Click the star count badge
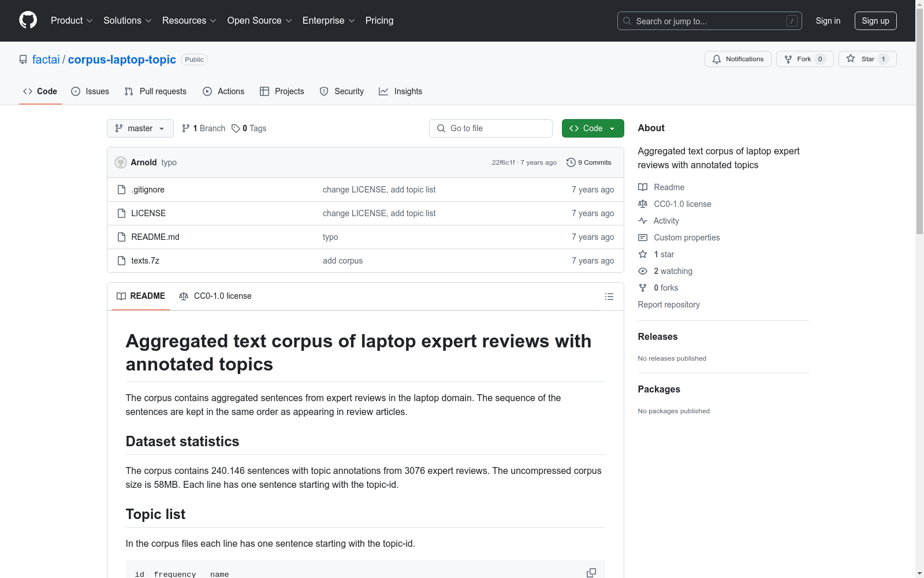924x578 pixels. [883, 59]
